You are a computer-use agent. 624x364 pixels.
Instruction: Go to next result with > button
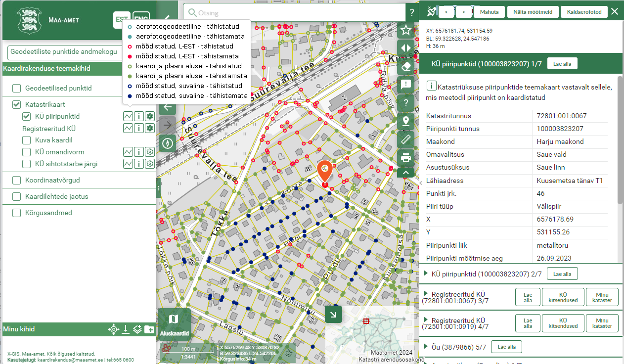click(x=463, y=11)
